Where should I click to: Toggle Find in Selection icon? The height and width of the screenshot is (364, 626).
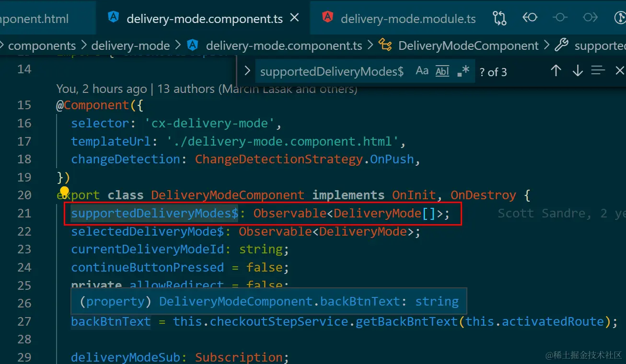coord(598,71)
